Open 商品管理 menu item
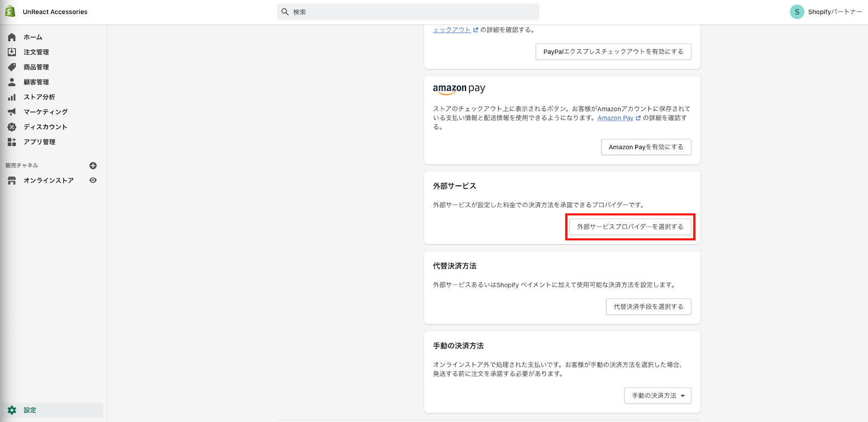 pos(36,67)
